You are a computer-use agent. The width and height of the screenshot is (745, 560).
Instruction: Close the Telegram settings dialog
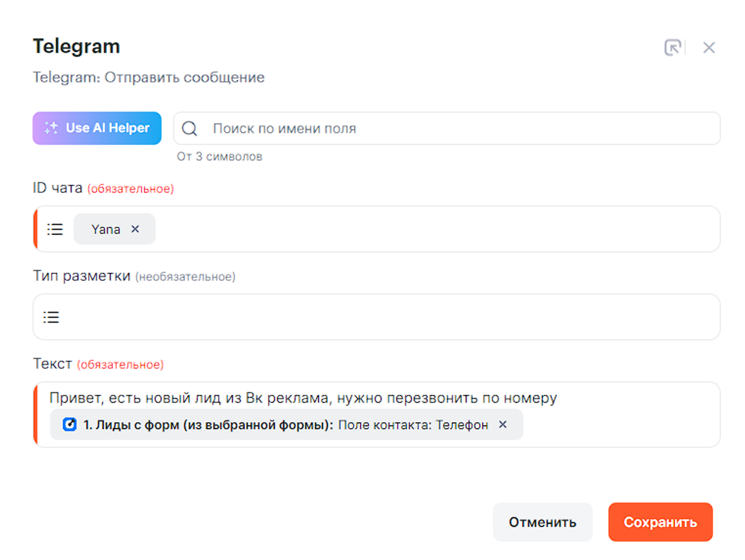click(709, 48)
